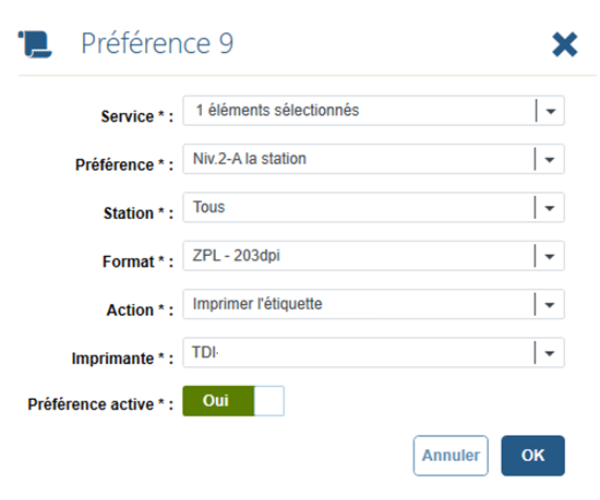Screen dimensions: 600x500
Task: Expand the Service dropdown arrow
Action: (x=550, y=111)
